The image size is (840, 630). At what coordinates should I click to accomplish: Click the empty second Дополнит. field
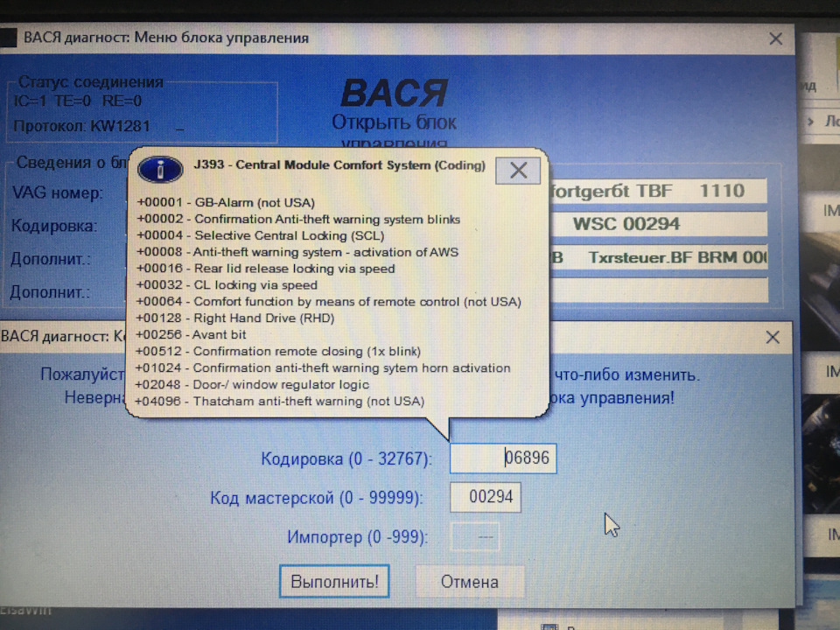click(658, 290)
